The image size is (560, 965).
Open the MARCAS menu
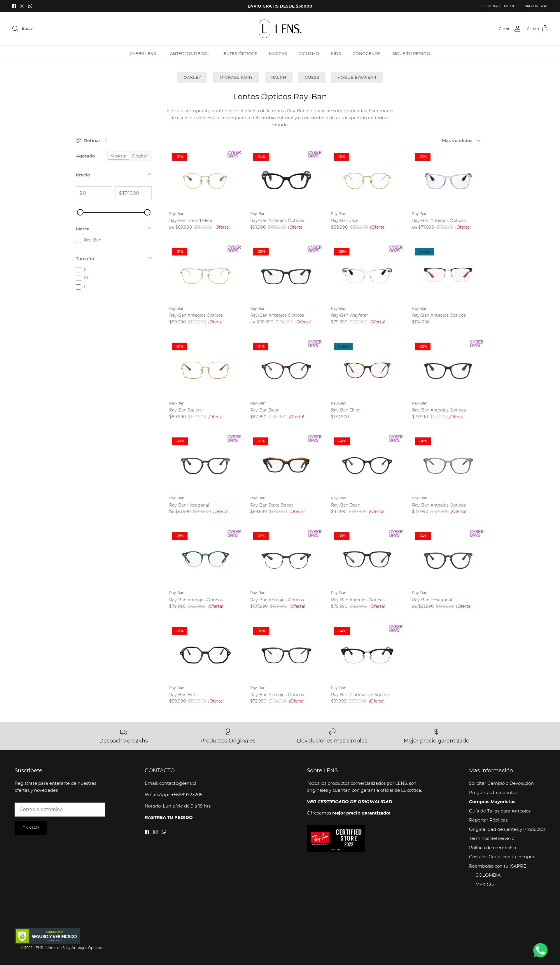tap(278, 54)
